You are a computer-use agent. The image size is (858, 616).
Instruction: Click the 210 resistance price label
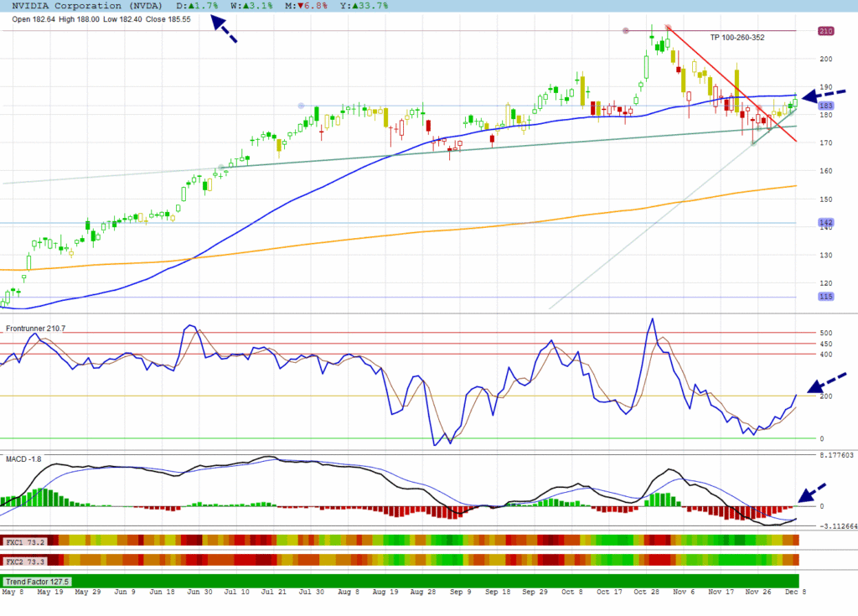(825, 31)
